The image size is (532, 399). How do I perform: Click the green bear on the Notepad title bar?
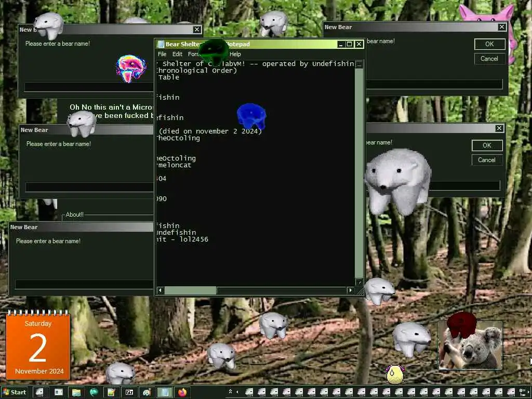pos(214,51)
